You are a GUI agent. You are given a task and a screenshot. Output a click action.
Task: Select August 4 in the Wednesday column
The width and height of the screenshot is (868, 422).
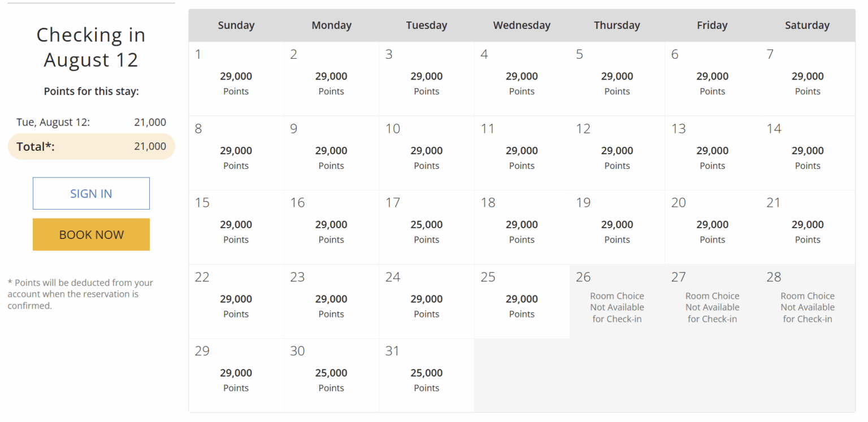pos(522,78)
